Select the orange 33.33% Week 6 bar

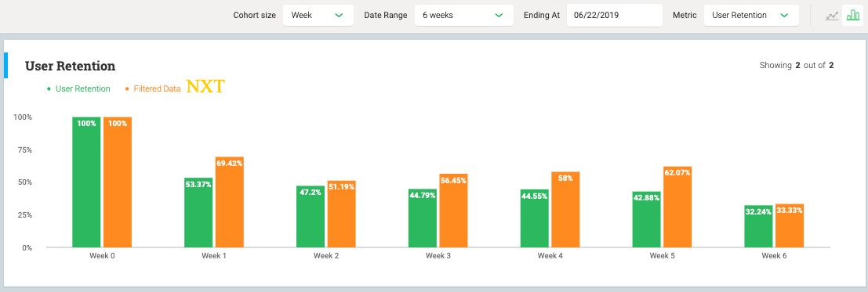point(790,225)
